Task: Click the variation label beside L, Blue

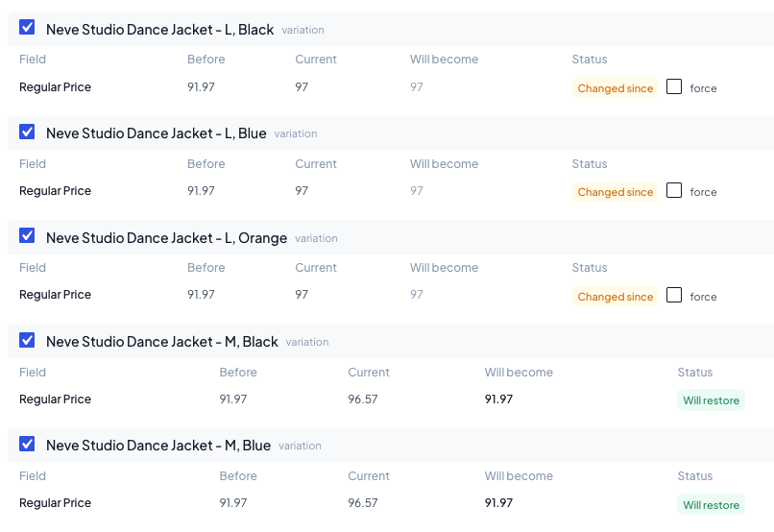Action: point(296,133)
